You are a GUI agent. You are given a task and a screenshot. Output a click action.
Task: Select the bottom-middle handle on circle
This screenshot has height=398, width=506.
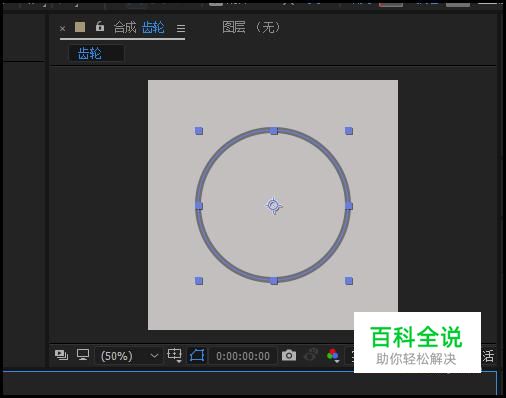274,281
